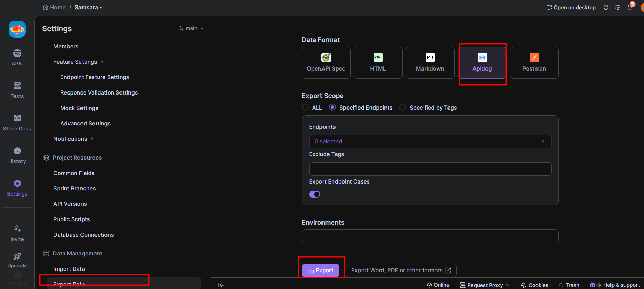644x289 pixels.
Task: Select Apidog data format
Action: click(x=482, y=63)
